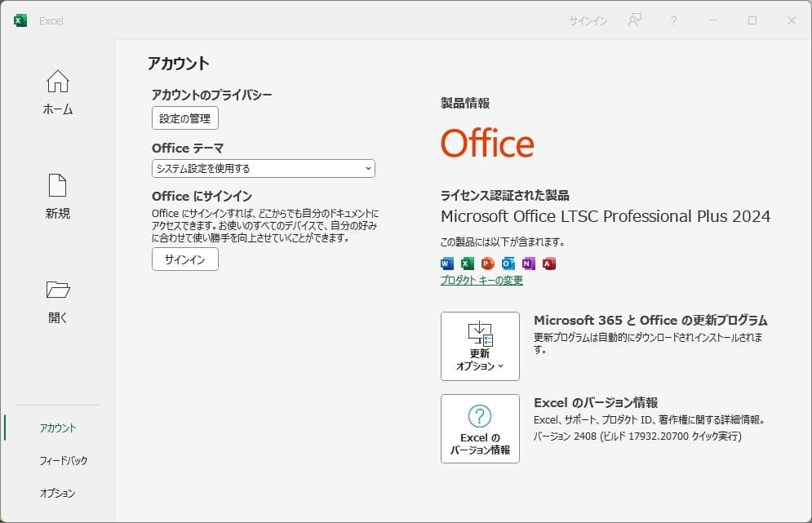Click the PowerPoint app icon
This screenshot has width=812, height=523.
[x=487, y=264]
